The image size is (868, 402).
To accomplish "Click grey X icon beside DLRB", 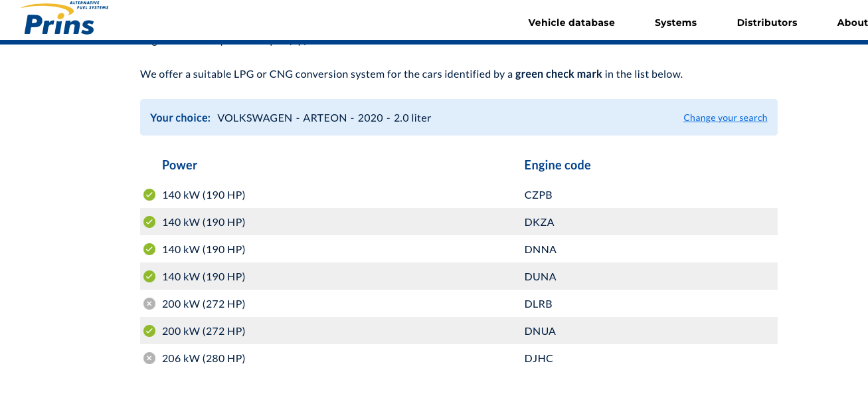I will point(149,304).
